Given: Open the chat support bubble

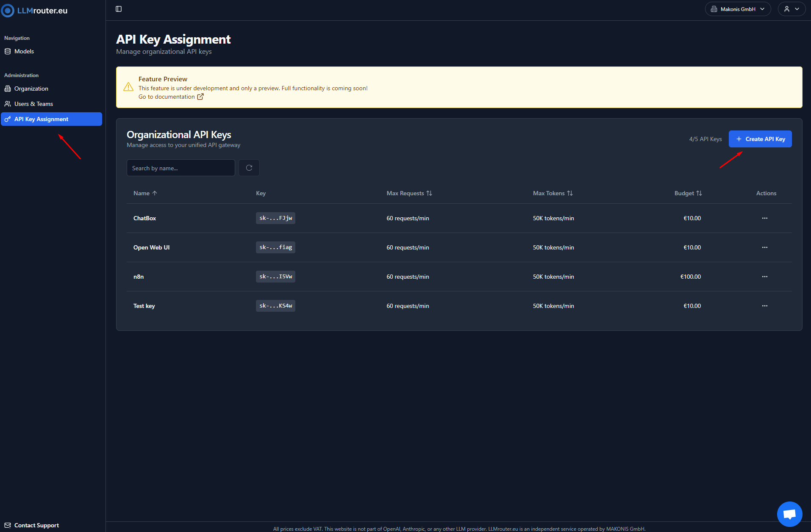Looking at the screenshot, I should (789, 514).
